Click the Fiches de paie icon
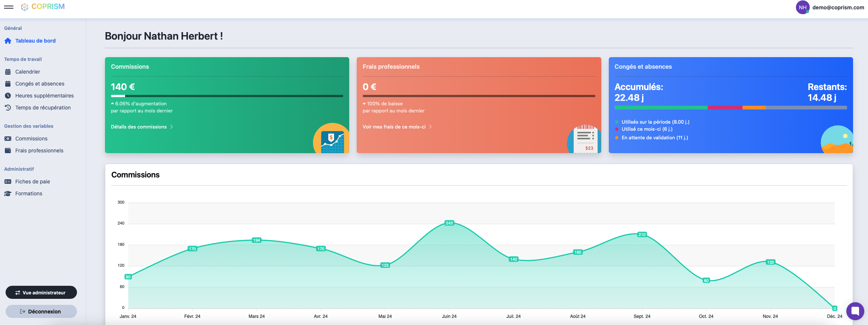 pyautogui.click(x=8, y=182)
